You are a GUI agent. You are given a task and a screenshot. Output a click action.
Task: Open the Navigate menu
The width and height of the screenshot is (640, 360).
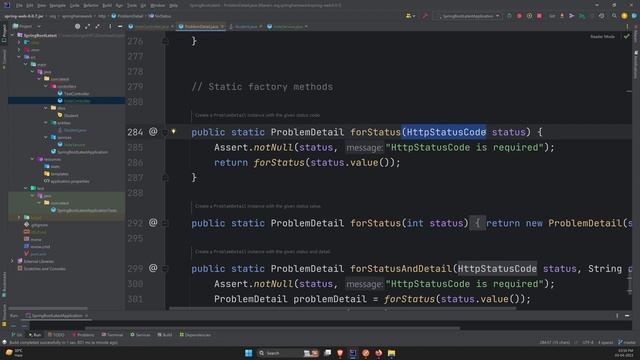(58, 5)
